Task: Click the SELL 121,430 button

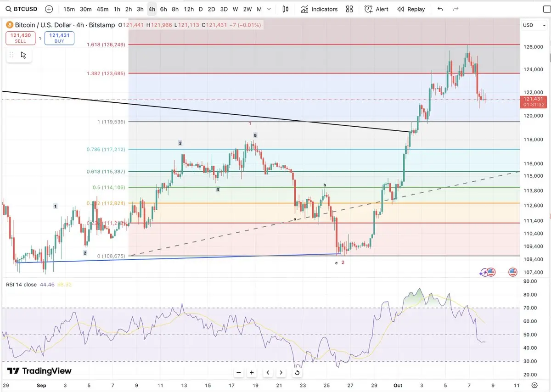Action: click(20, 38)
